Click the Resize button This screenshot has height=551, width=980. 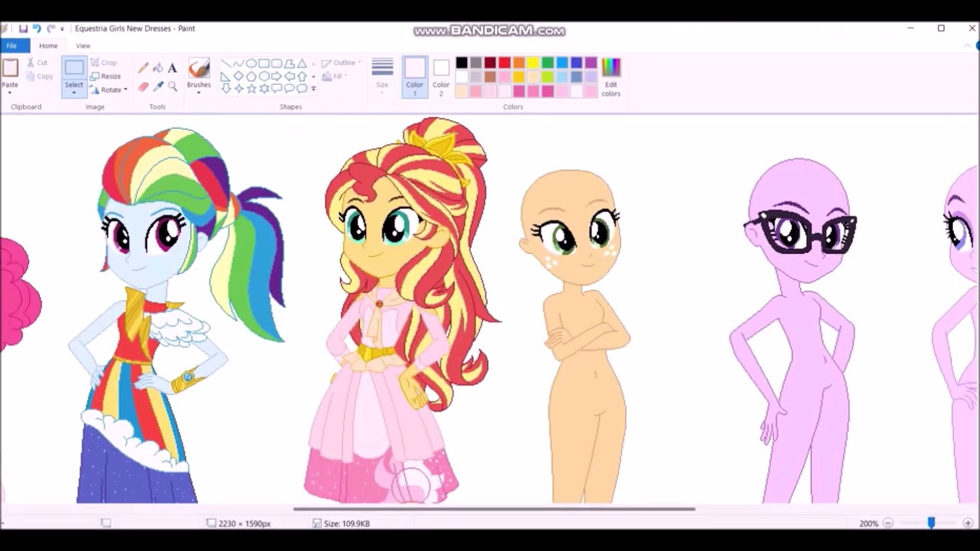pyautogui.click(x=106, y=77)
